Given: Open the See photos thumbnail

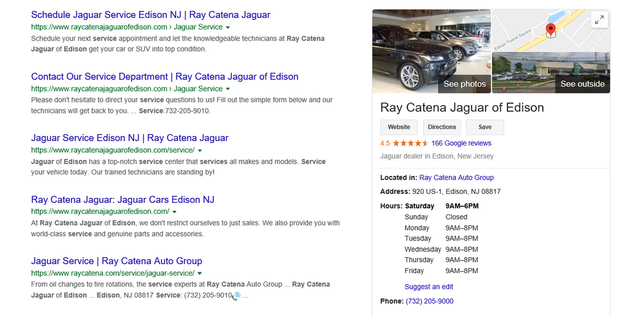Looking at the screenshot, I should point(431,52).
